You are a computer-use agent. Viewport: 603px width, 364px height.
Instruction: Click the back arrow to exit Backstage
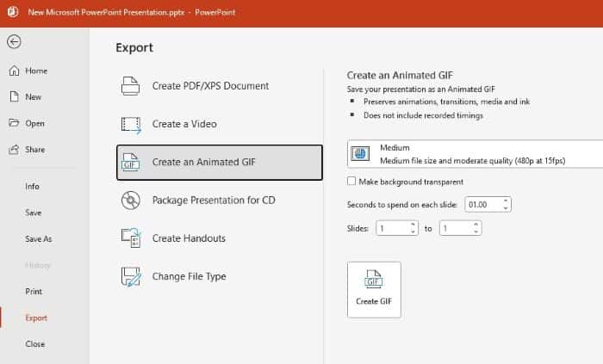(14, 41)
